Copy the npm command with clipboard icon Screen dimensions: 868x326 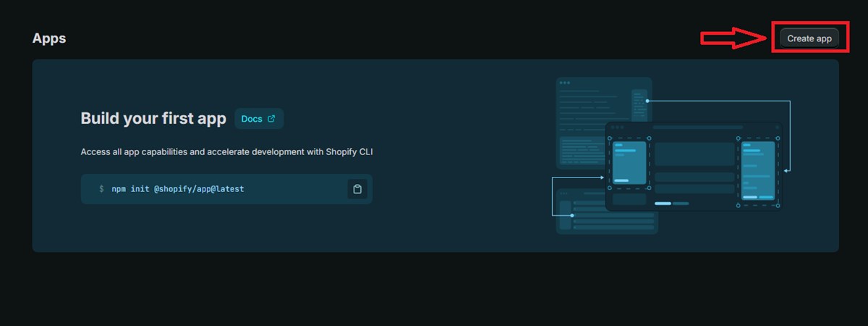(357, 189)
